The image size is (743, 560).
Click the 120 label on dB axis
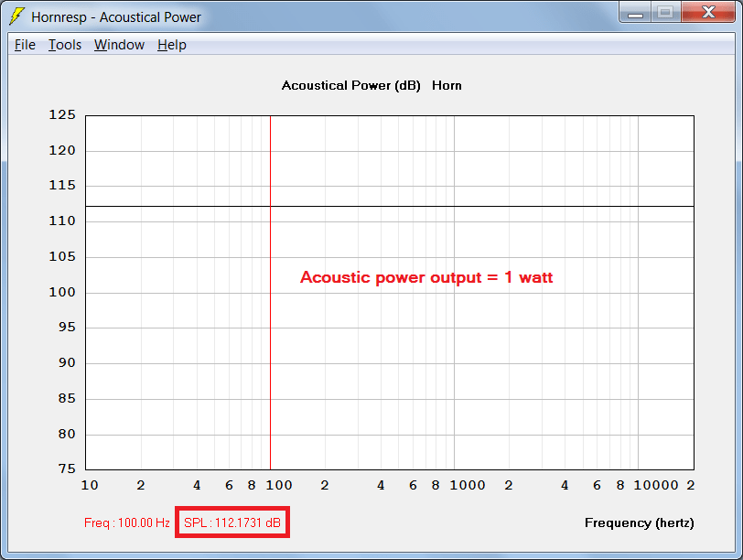pyautogui.click(x=62, y=150)
